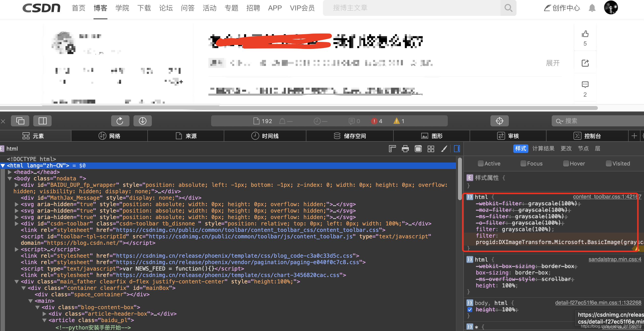Click the DOM tree vertical scrollbar
The image size is (644, 331).
point(460,178)
